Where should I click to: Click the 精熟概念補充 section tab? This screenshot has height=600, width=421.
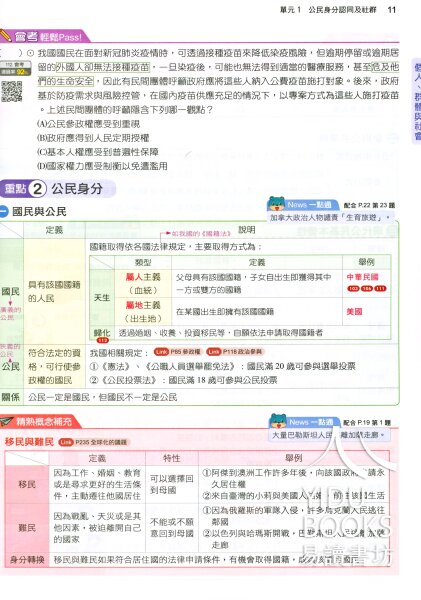[41, 421]
